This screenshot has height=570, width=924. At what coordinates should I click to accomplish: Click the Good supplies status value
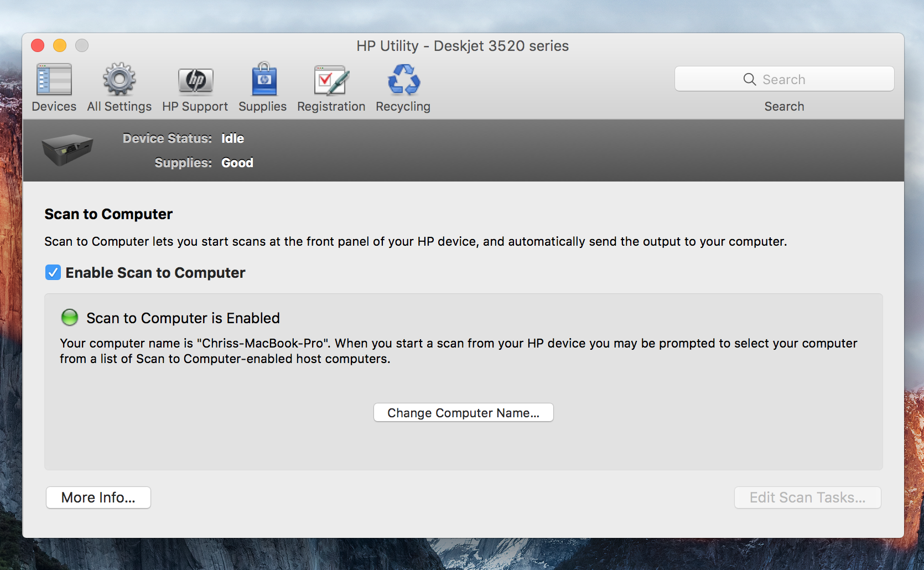pos(237,163)
